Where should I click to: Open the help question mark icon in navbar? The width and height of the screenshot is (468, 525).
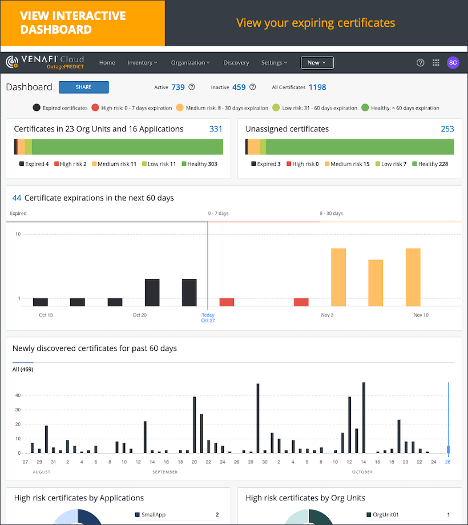(x=420, y=63)
